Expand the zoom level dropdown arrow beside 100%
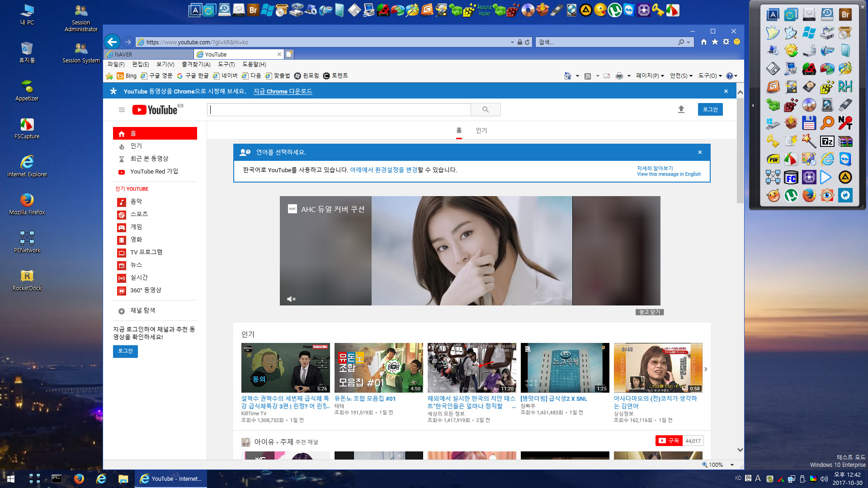 pyautogui.click(x=732, y=465)
